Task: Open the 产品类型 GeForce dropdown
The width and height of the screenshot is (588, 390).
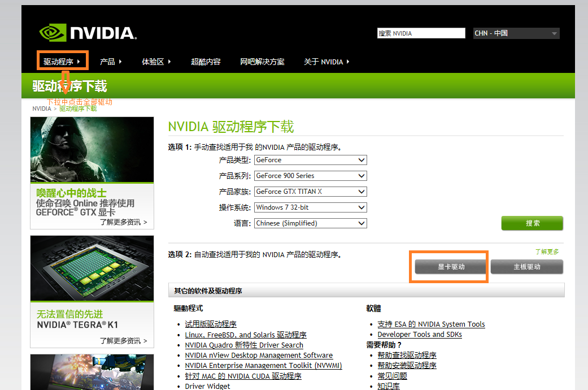Action: [311, 160]
